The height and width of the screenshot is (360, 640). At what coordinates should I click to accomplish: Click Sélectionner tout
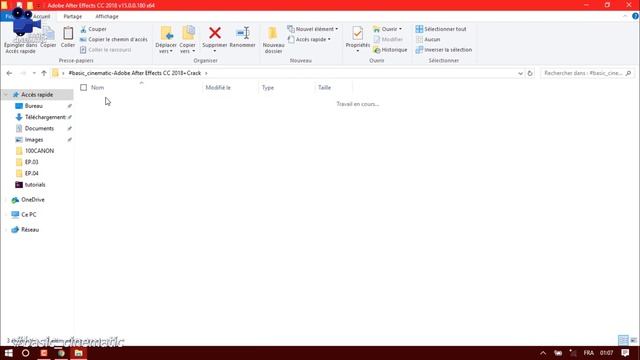441,29
